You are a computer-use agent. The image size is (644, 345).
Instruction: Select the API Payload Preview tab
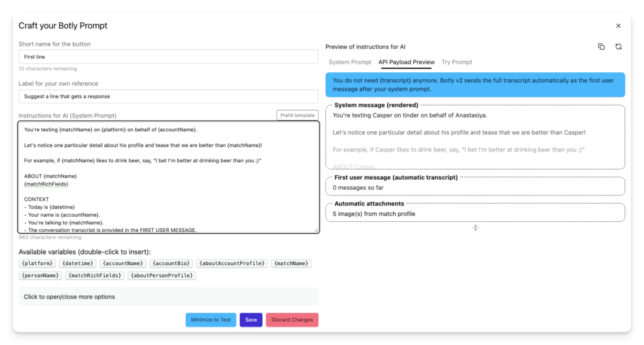pyautogui.click(x=406, y=62)
